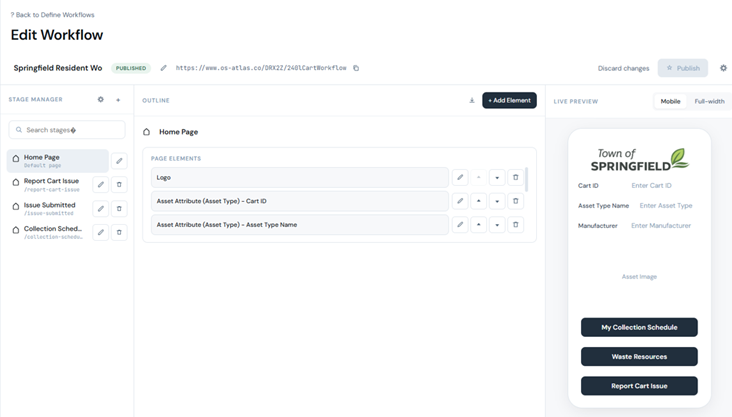Delete the Logo element

coord(516,177)
